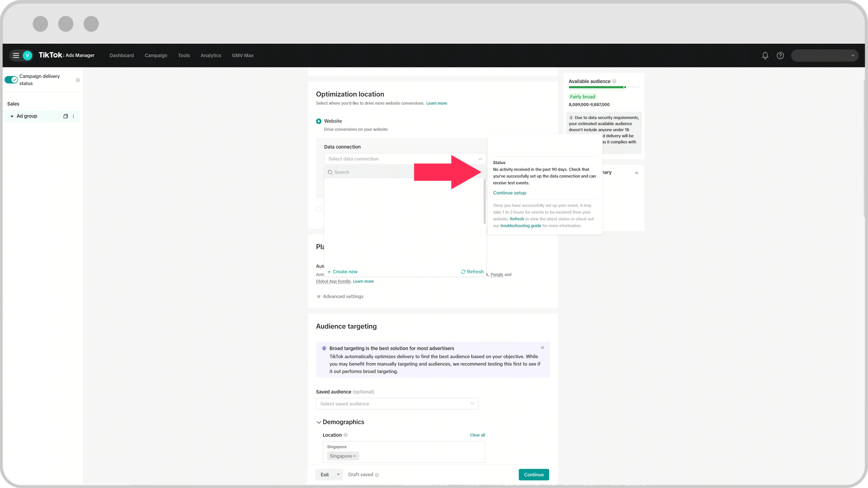Viewport: 868px width, 488px height.
Task: Open the Select saved audience dropdown
Action: pyautogui.click(x=396, y=404)
